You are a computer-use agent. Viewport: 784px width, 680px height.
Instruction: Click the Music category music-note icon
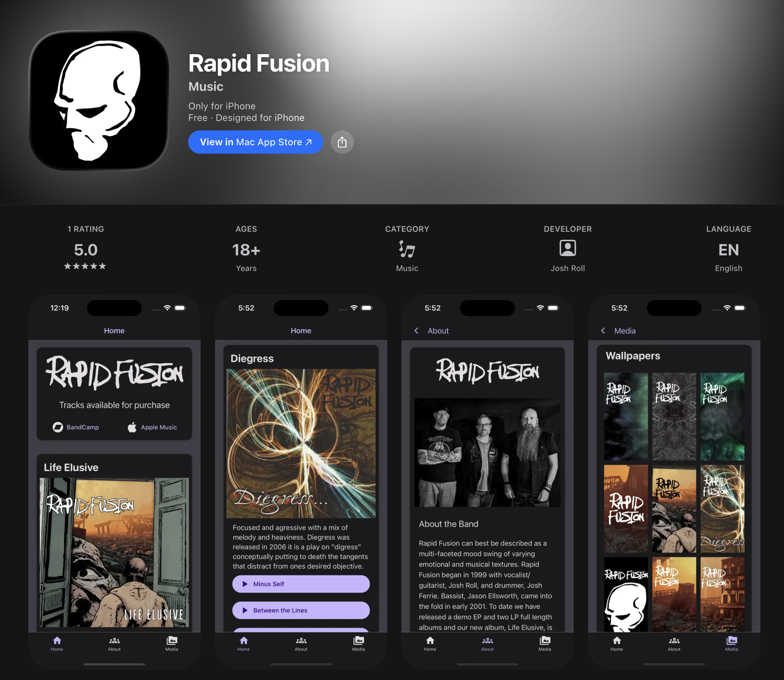(x=407, y=250)
